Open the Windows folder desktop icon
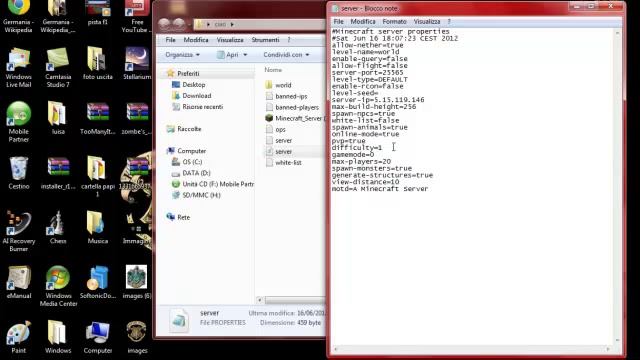This screenshot has height=360, width=640. (58, 337)
